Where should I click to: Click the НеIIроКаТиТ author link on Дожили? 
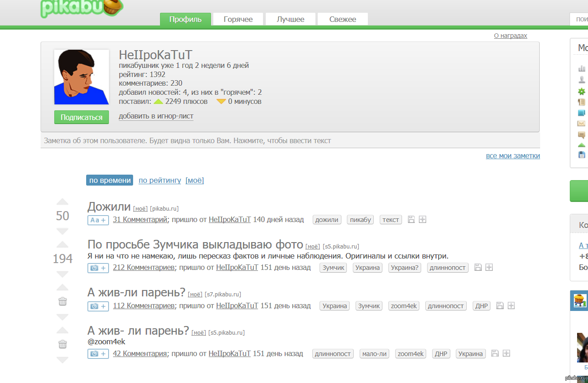click(x=230, y=219)
